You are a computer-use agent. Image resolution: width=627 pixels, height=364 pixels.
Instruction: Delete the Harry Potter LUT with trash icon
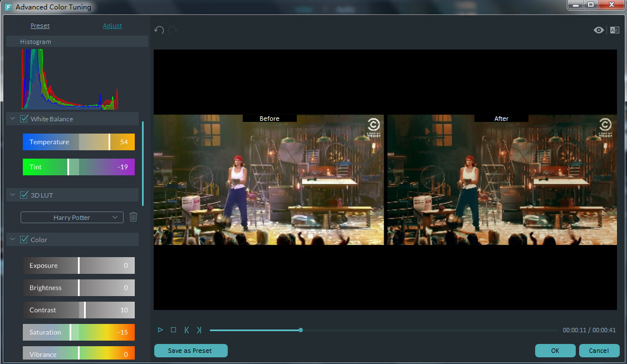pyautogui.click(x=133, y=217)
